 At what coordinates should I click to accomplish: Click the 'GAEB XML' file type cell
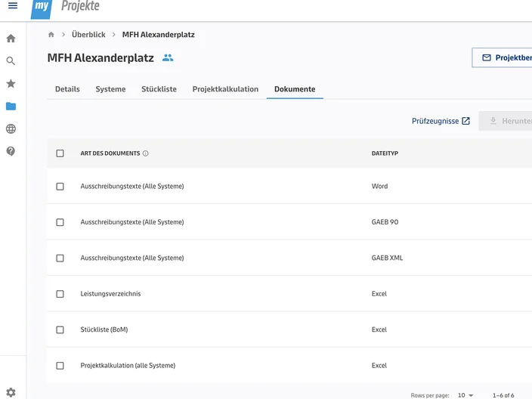tap(387, 258)
